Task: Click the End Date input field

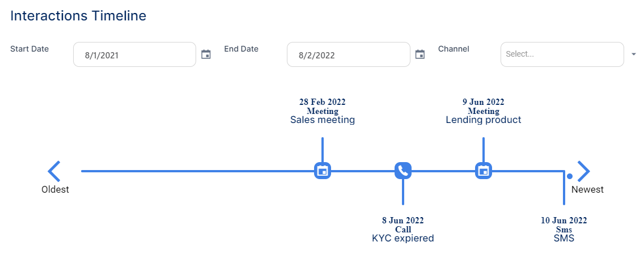Action: (348, 55)
